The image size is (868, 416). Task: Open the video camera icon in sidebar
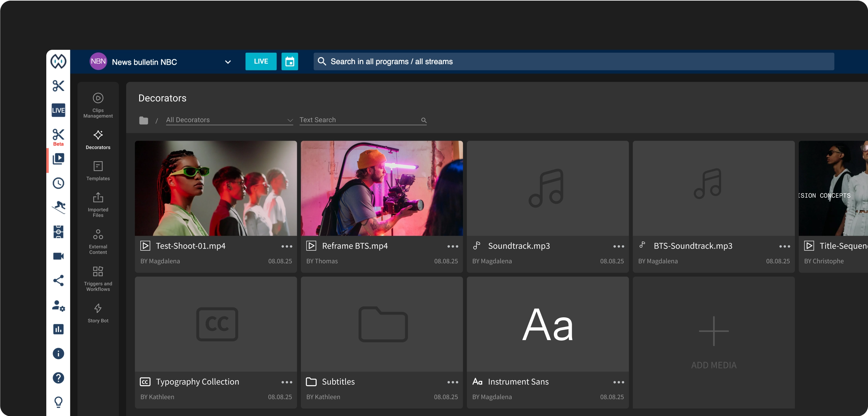pos(58,256)
